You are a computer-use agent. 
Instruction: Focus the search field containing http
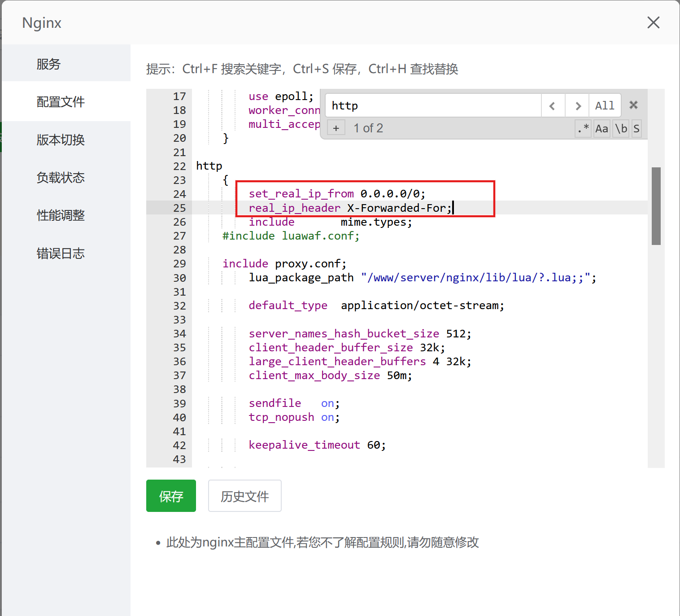click(x=433, y=106)
